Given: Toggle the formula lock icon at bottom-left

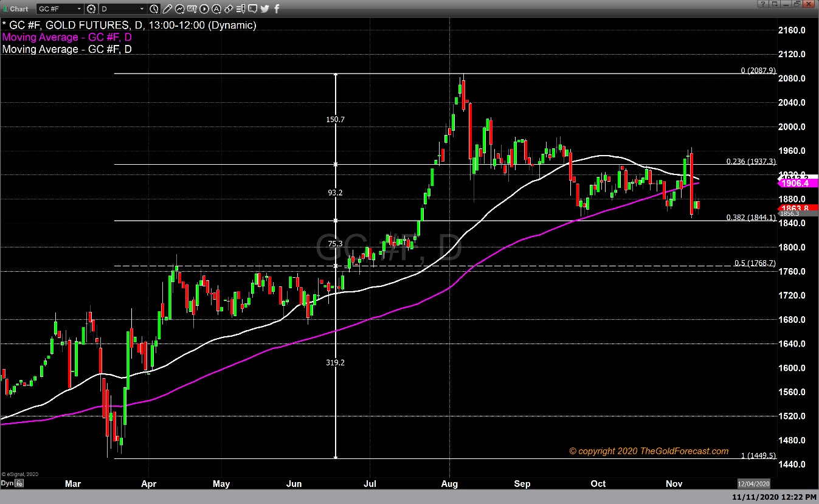Looking at the screenshot, I should (19, 483).
